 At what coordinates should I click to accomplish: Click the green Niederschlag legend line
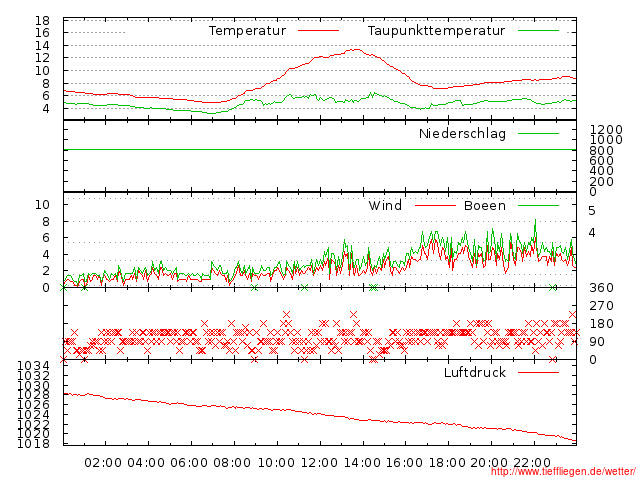pyautogui.click(x=538, y=133)
